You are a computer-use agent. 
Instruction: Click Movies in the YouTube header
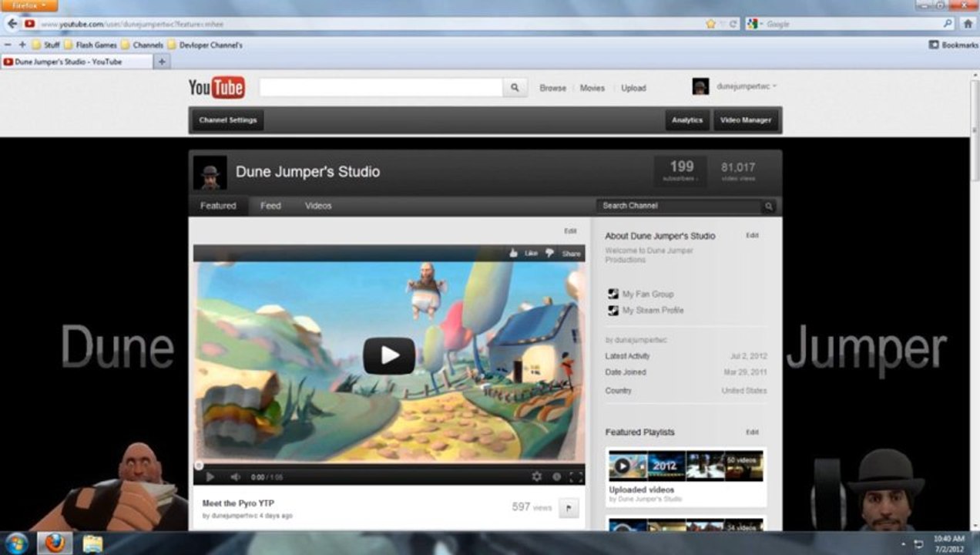pyautogui.click(x=592, y=88)
